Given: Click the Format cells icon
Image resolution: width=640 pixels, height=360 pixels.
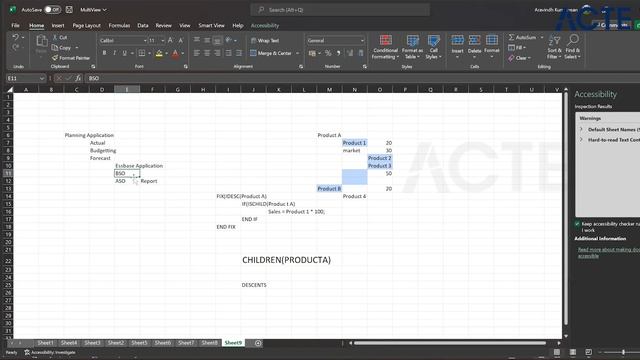Looking at the screenshot, I should [x=492, y=40].
